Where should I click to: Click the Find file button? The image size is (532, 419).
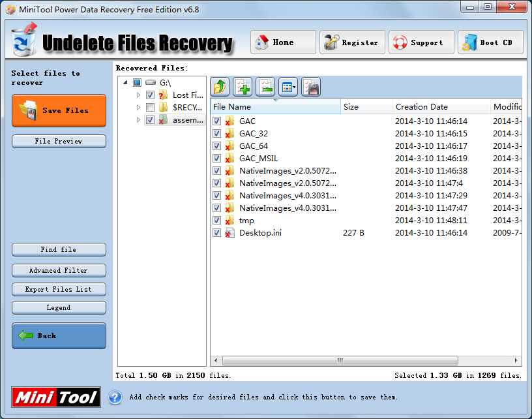coord(59,249)
